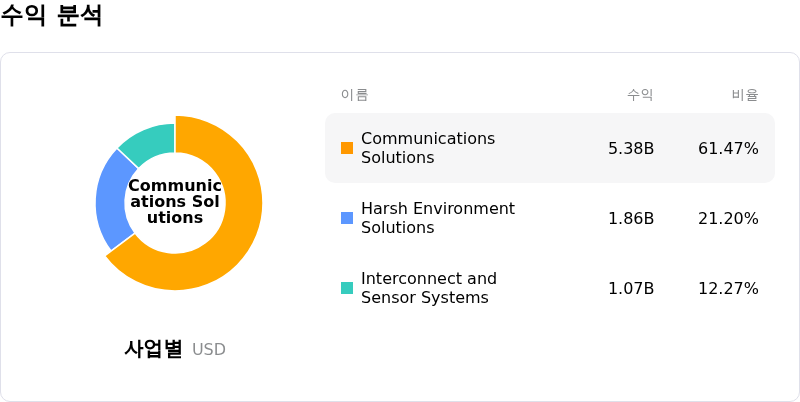
Task: Click the blue Harsh Environment Solutions swatch
Action: 347,218
